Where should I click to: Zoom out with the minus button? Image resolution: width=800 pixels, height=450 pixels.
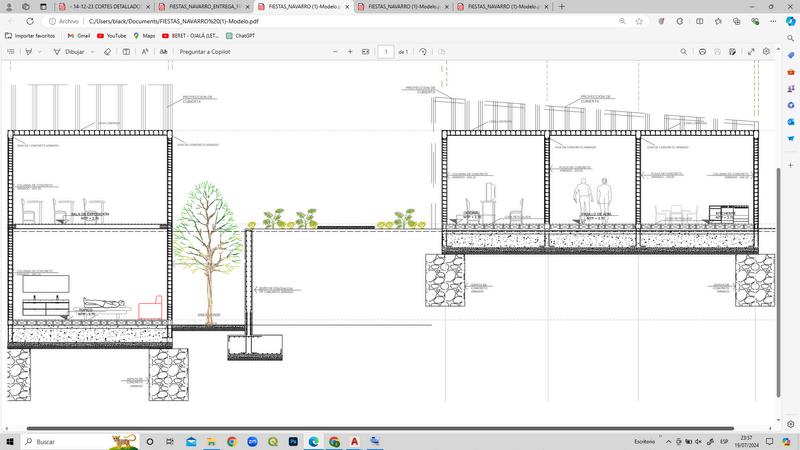click(x=335, y=52)
